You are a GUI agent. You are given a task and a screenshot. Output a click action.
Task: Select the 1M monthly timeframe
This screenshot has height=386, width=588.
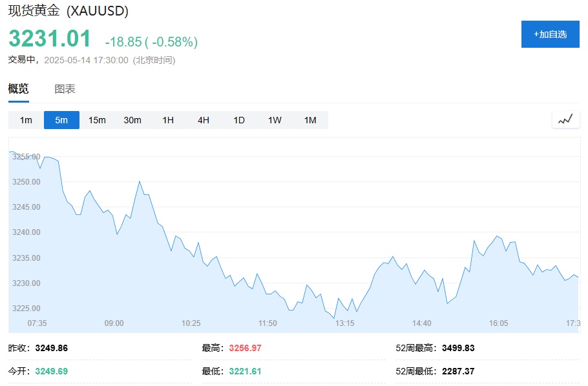pyautogui.click(x=310, y=120)
